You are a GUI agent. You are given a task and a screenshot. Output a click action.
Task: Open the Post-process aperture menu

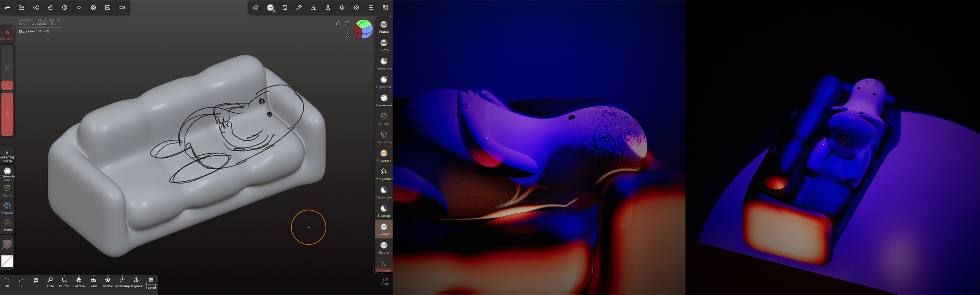pyautogui.click(x=93, y=7)
